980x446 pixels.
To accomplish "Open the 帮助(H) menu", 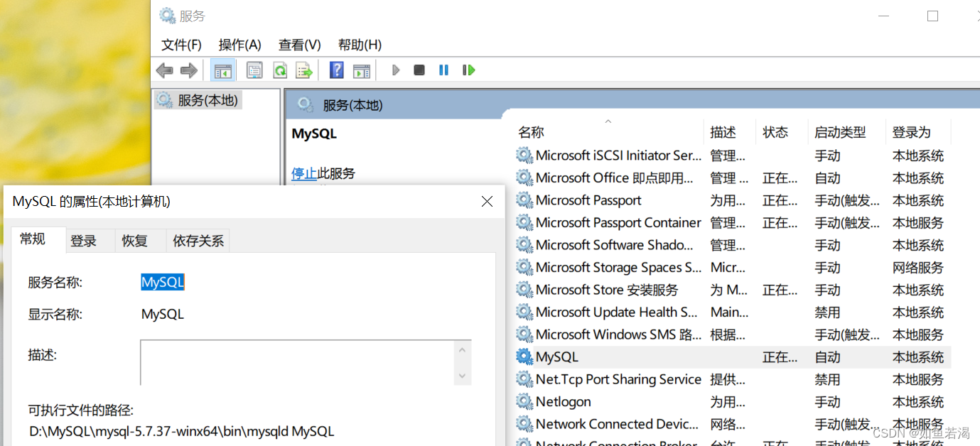I will click(x=360, y=45).
